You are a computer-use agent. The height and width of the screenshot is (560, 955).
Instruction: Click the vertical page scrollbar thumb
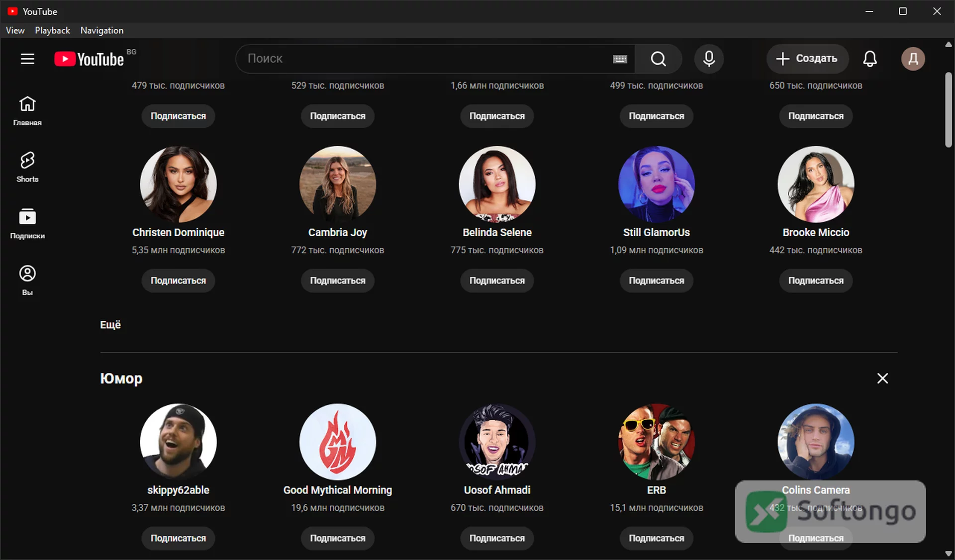(949, 110)
